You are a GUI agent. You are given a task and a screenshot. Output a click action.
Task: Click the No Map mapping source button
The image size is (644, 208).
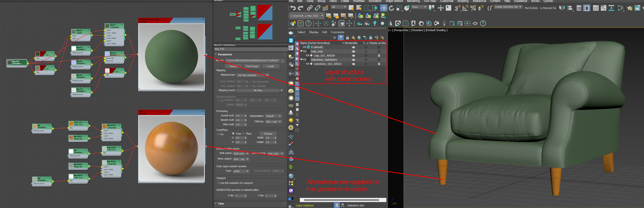coord(258,91)
